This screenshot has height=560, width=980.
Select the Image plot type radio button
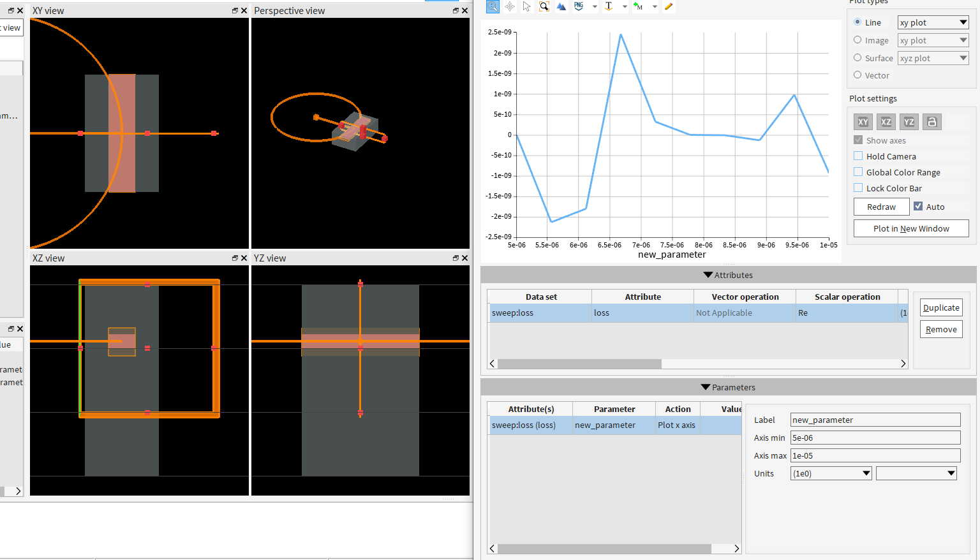[x=857, y=40]
